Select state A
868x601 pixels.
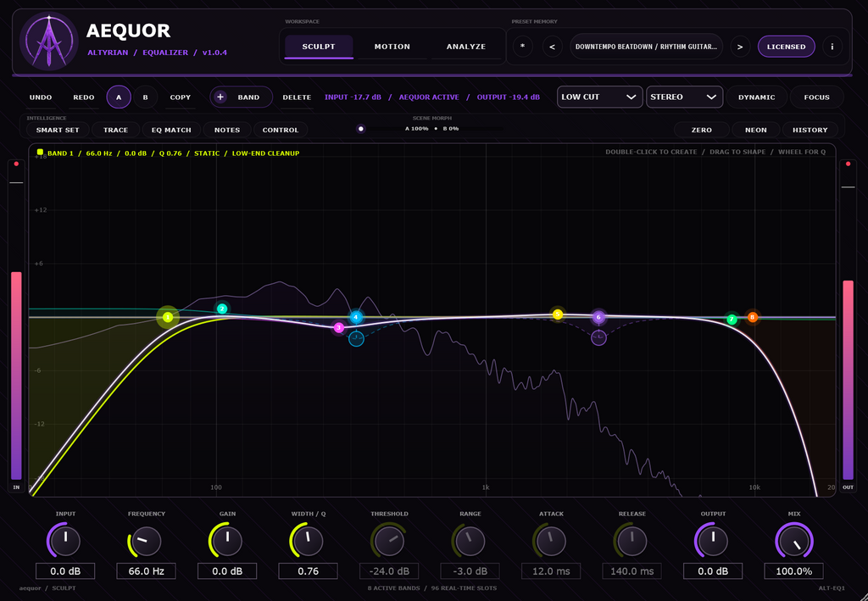point(119,97)
